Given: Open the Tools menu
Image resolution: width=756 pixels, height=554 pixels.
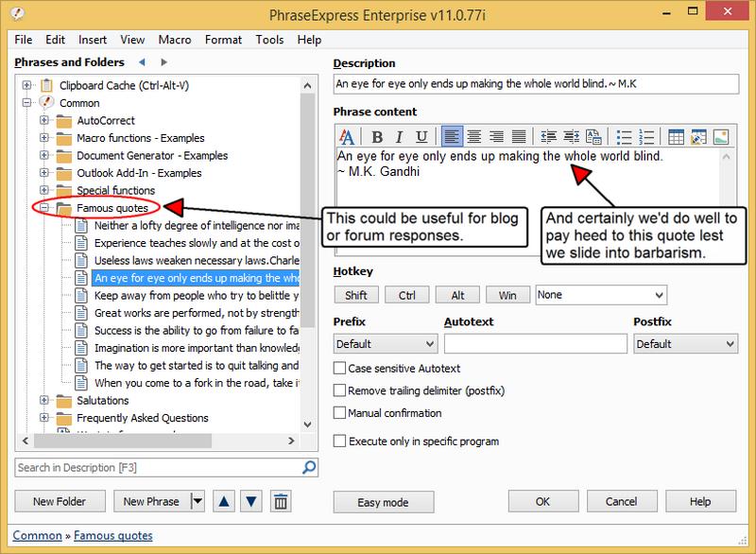Looking at the screenshot, I should (x=269, y=40).
